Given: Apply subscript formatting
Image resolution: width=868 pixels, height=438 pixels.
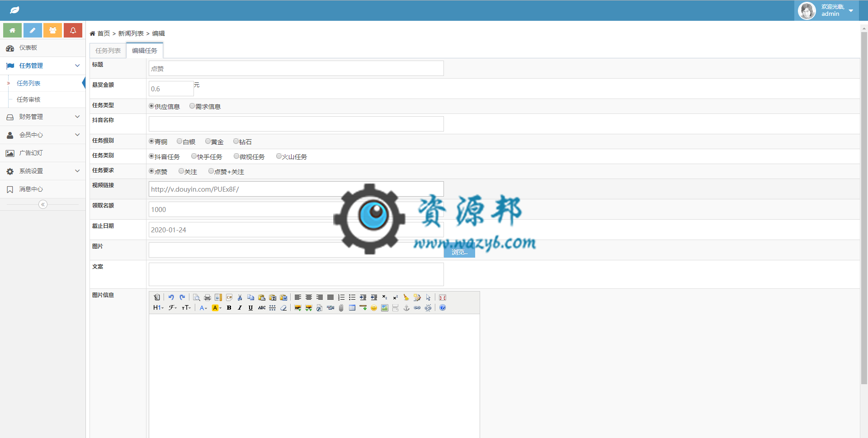Looking at the screenshot, I should point(385,297).
